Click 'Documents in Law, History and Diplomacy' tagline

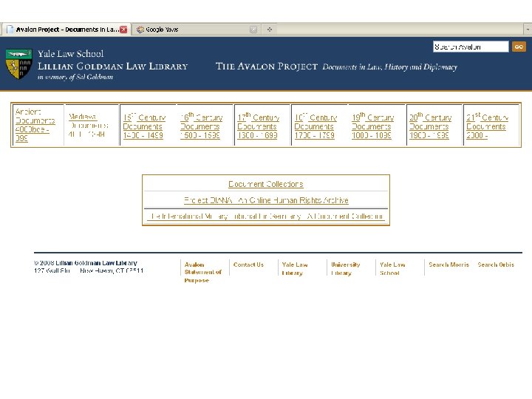(x=390, y=66)
